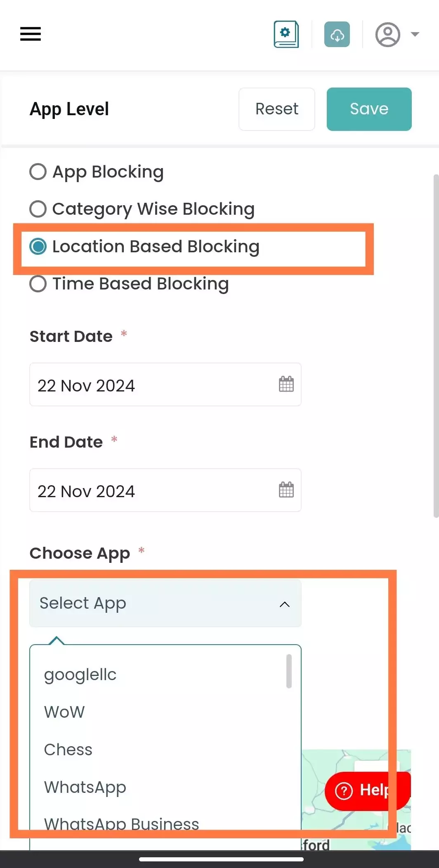
Task: Pick Chess in the app list
Action: click(x=68, y=749)
